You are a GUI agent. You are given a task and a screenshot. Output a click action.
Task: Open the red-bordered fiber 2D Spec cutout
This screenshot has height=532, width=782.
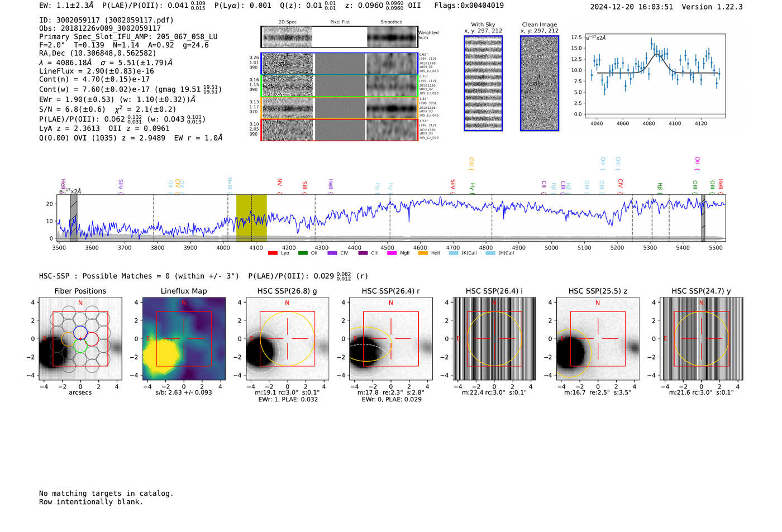pos(288,130)
